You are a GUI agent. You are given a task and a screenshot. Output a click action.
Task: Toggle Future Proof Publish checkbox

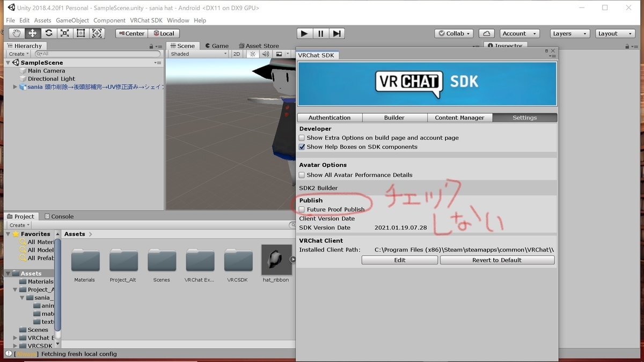pos(302,210)
